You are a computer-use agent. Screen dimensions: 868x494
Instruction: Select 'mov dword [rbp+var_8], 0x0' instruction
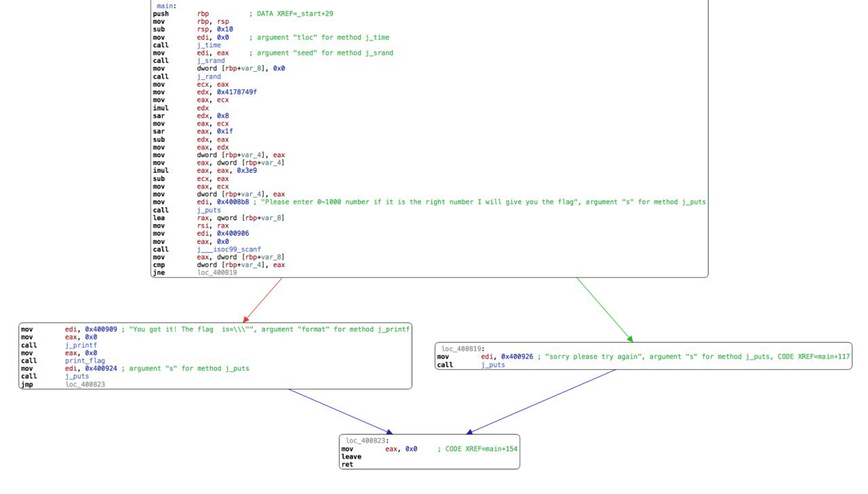coord(219,68)
